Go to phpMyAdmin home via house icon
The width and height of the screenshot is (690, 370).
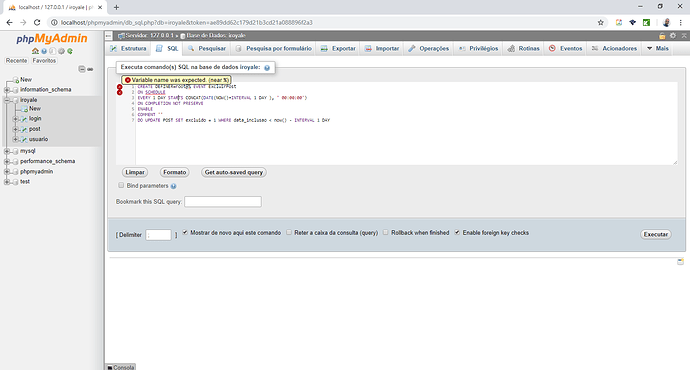(x=35, y=51)
